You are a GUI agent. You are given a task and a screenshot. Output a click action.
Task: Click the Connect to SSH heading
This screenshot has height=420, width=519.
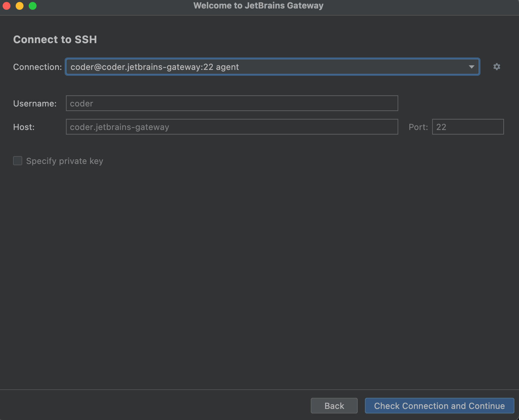tap(55, 40)
